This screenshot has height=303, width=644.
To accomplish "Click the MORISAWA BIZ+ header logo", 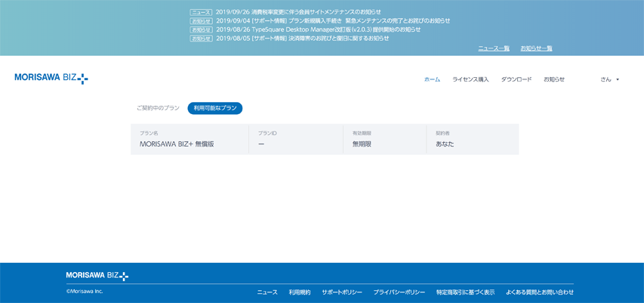I will click(51, 78).
